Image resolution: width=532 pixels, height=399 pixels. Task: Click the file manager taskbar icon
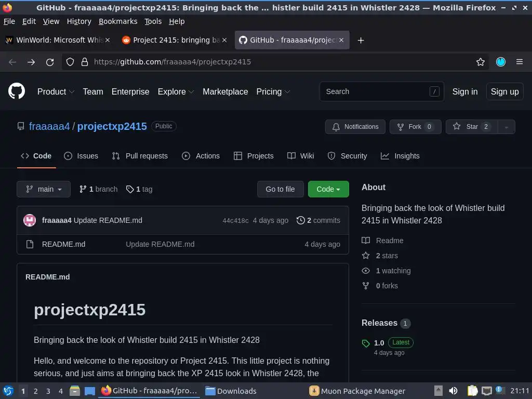(75, 391)
